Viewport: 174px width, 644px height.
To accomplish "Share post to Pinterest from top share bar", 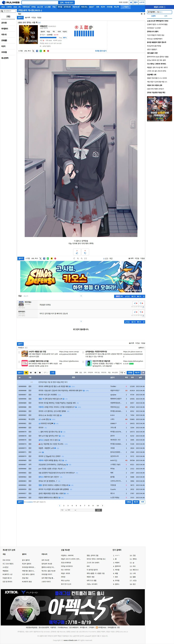I will [48, 51].
